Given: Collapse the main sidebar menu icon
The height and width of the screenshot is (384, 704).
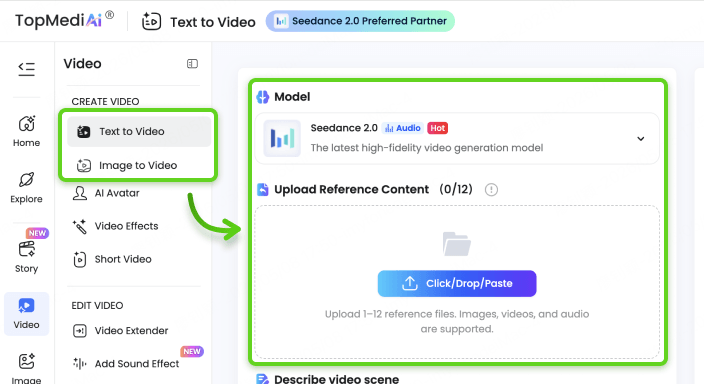Looking at the screenshot, I should tap(26, 69).
